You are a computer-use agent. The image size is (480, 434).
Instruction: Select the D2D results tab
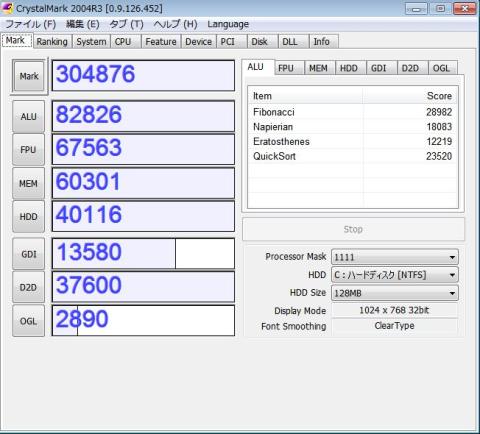pos(412,68)
